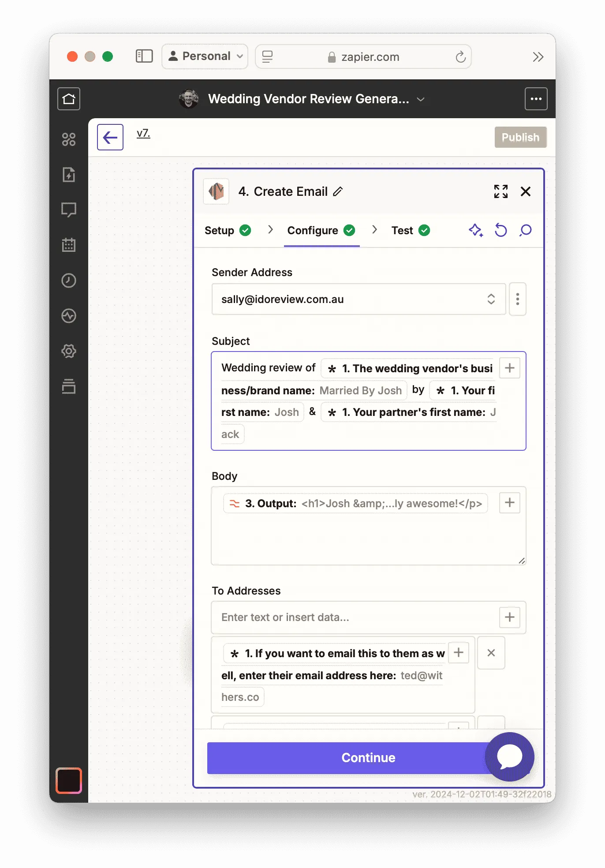
Task: Click the Wedding Vendor Review Genera... title
Action: pyautogui.click(x=309, y=99)
